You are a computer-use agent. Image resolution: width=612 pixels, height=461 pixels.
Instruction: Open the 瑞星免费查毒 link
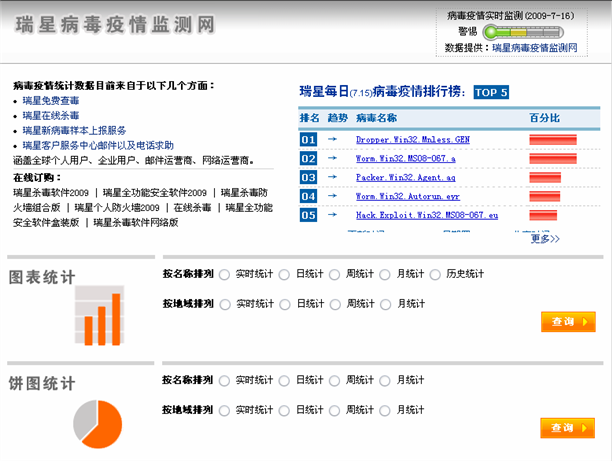pyautogui.click(x=51, y=101)
